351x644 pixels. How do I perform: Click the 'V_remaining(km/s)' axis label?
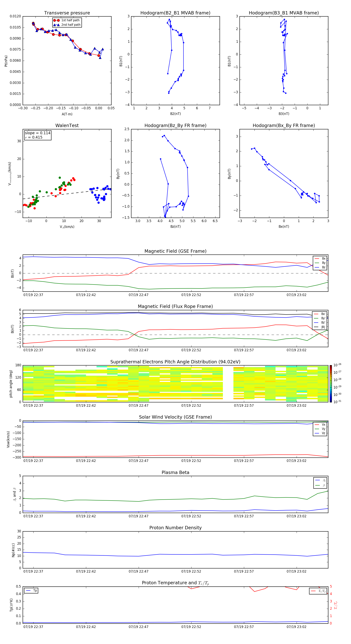pyautogui.click(x=10, y=173)
